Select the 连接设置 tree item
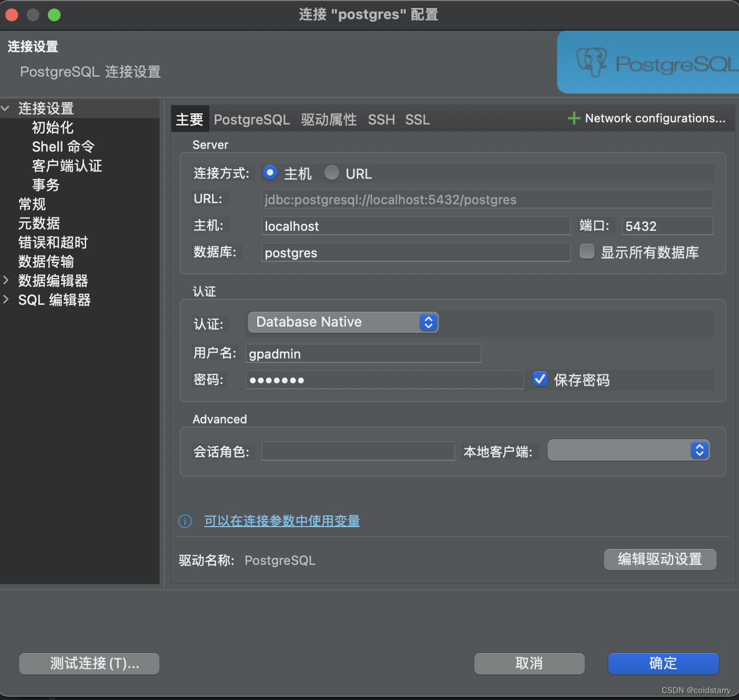The width and height of the screenshot is (739, 700). tap(46, 109)
